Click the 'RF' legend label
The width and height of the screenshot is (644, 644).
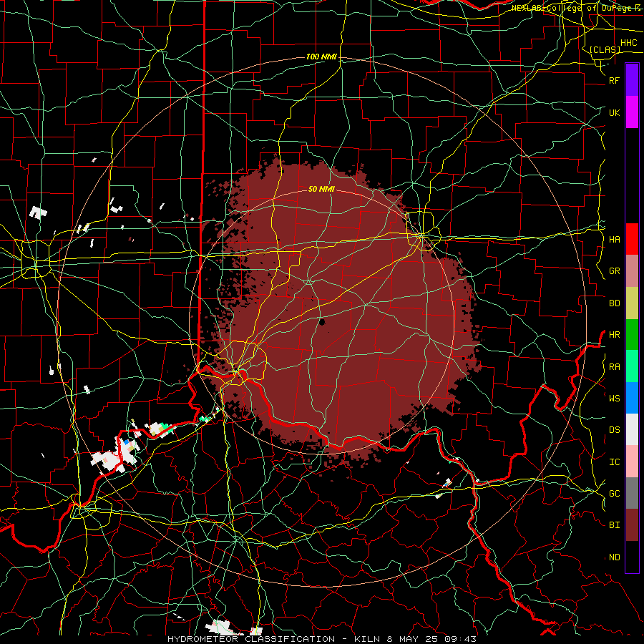point(615,80)
